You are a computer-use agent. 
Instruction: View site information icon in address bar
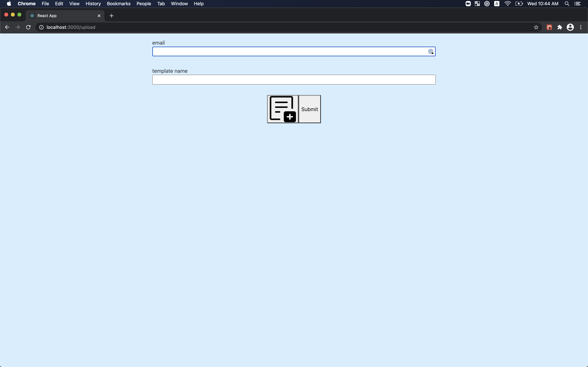pos(42,27)
